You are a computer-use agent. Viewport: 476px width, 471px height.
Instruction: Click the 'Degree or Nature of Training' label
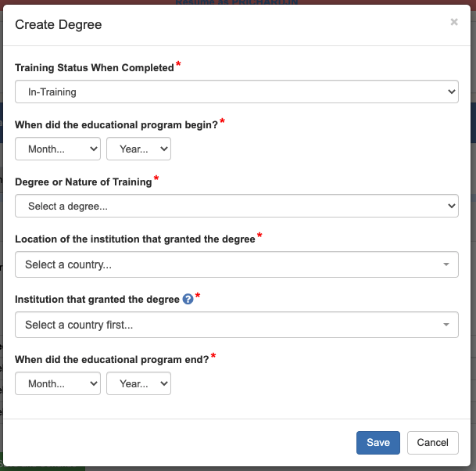coord(83,182)
